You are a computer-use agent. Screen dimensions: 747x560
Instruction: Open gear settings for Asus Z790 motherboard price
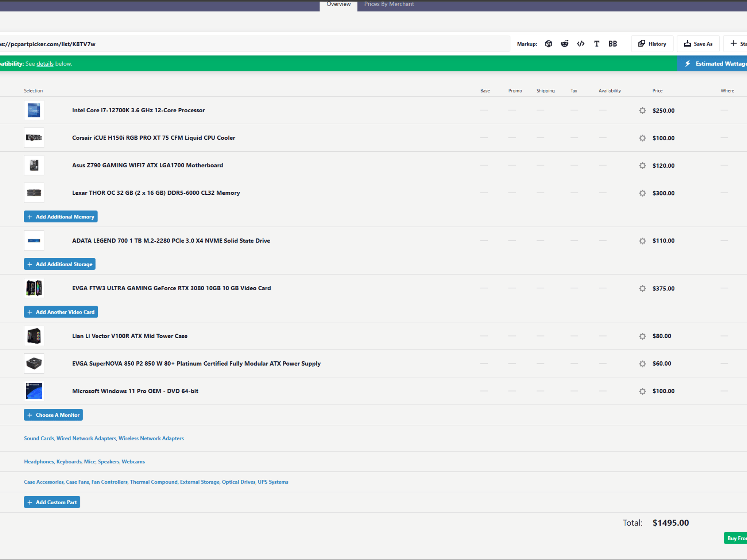[642, 166]
